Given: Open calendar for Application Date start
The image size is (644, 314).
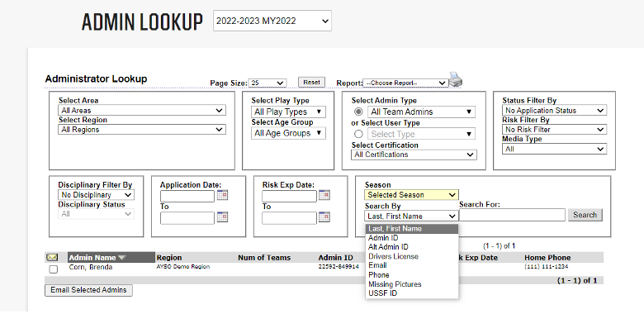Looking at the screenshot, I should click(222, 195).
